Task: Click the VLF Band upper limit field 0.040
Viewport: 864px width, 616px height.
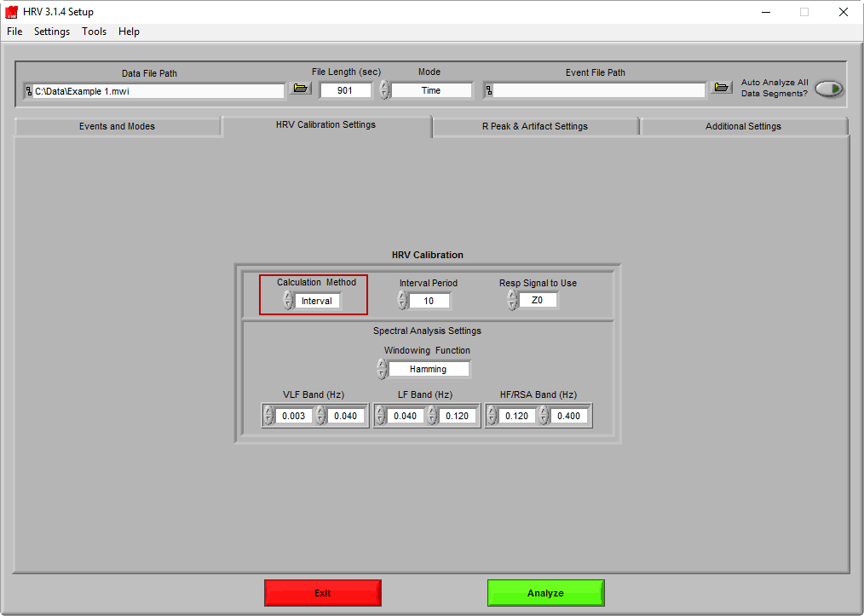Action: [x=346, y=416]
